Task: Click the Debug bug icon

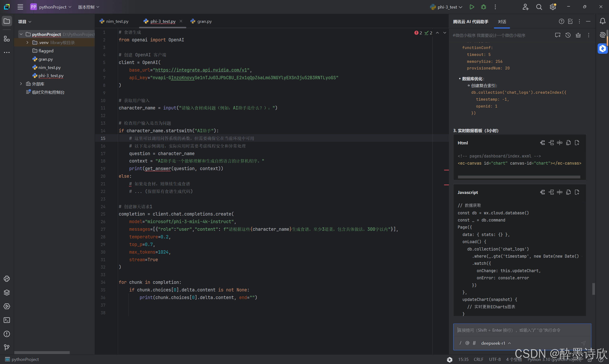Action: tap(483, 7)
